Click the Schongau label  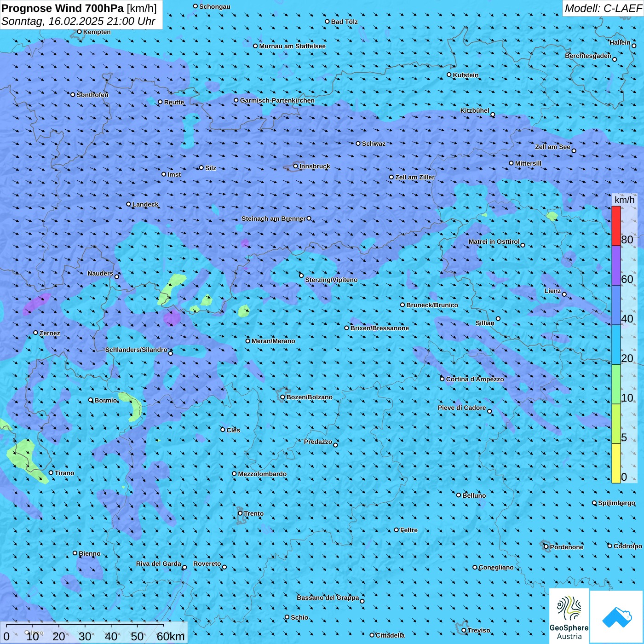pyautogui.click(x=215, y=6)
